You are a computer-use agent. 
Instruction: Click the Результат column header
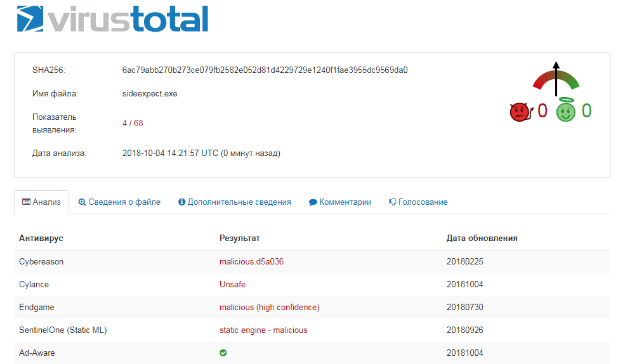[x=240, y=238]
